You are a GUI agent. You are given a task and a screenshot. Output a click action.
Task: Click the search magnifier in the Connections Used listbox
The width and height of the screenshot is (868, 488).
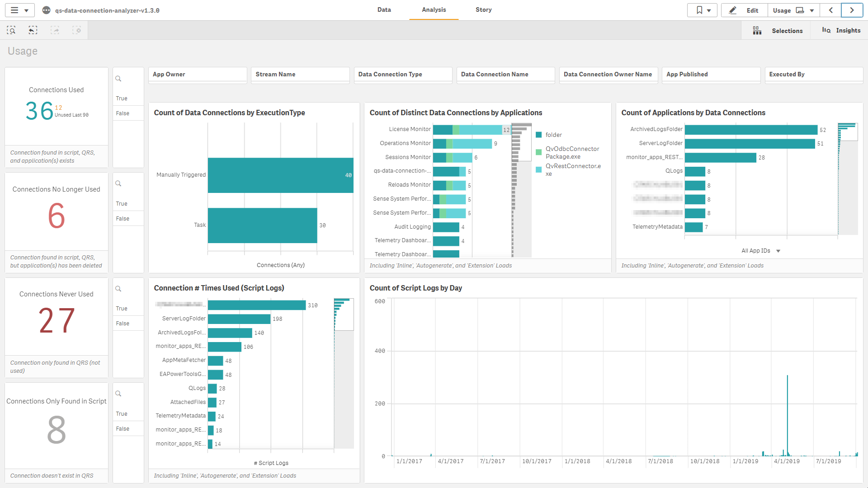coord(118,78)
